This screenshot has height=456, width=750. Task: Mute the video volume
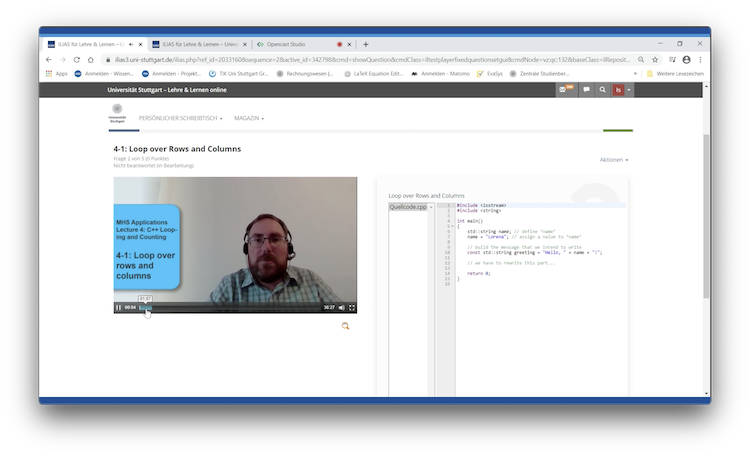[342, 308]
